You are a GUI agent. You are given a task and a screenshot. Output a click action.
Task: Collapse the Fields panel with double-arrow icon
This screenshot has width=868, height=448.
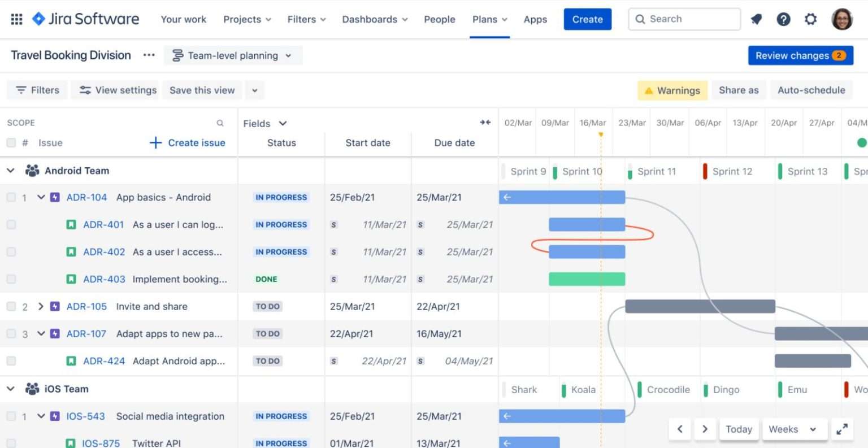(485, 122)
